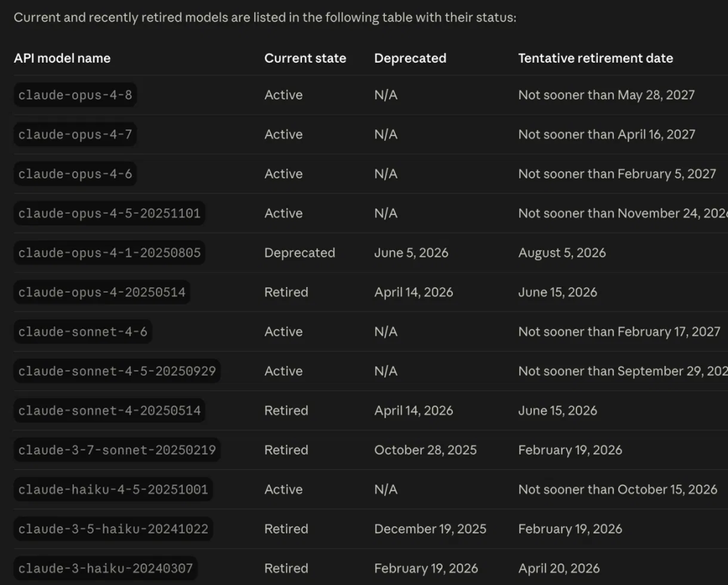Screen dimensions: 728x585
Task: Click 'February 19, 2026' in claude-3-7-sonnet-20250219 row
Action: click(x=570, y=450)
